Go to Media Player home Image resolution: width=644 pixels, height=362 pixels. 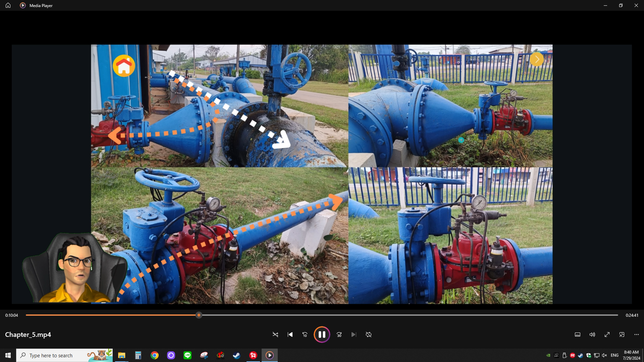point(8,5)
